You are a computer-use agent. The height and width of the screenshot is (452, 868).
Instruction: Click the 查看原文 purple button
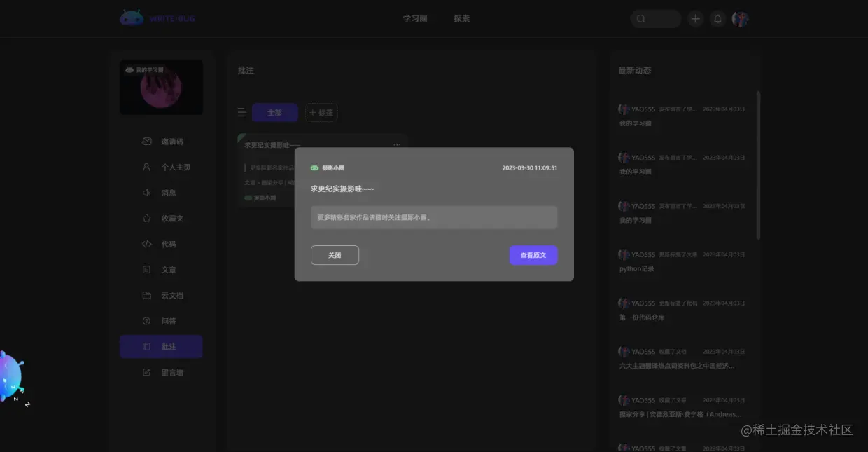pyautogui.click(x=533, y=255)
